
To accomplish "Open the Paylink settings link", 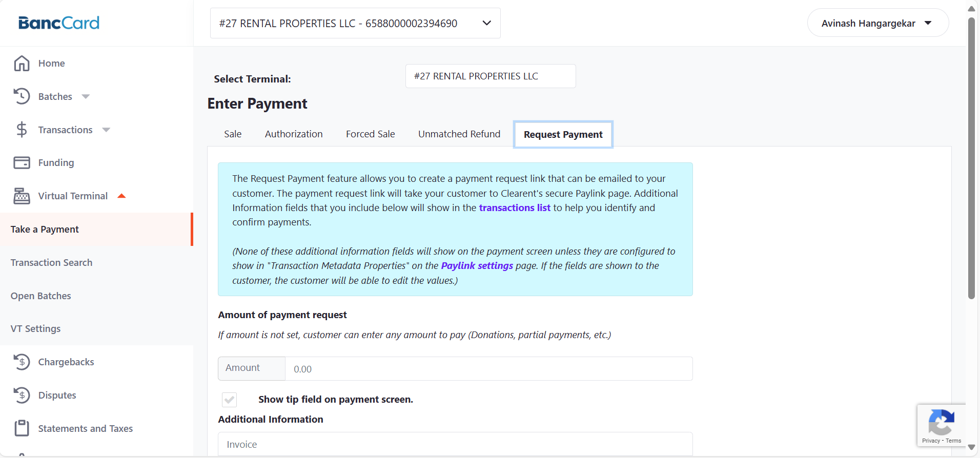I will (477, 266).
